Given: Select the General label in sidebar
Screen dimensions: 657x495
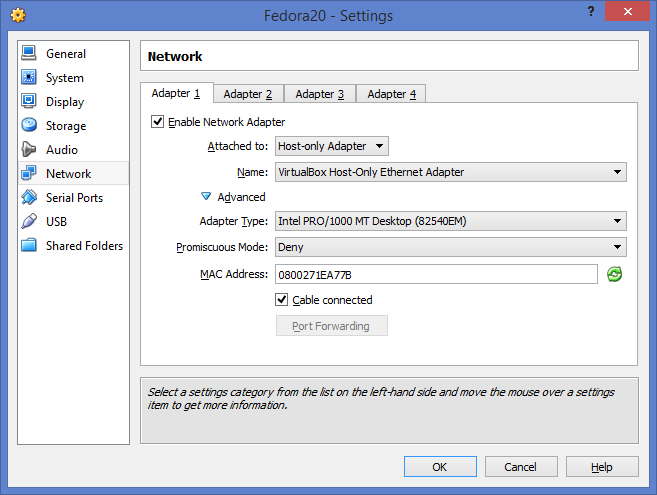Looking at the screenshot, I should pyautogui.click(x=66, y=54).
